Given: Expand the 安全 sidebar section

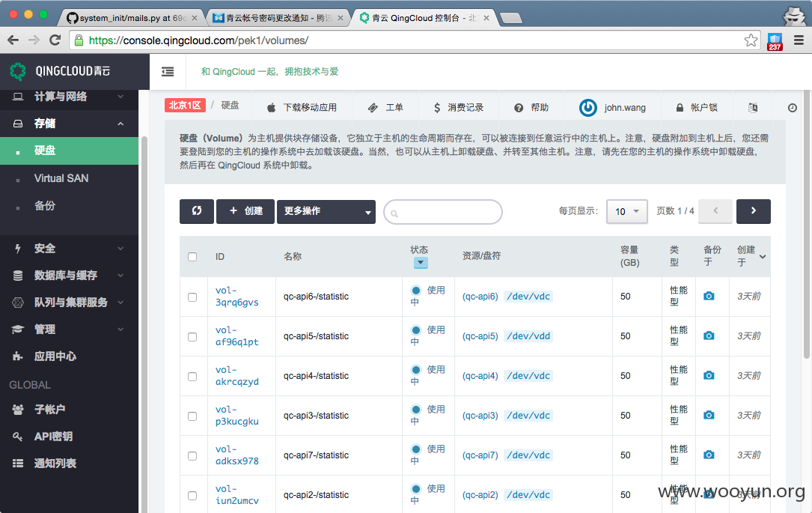Looking at the screenshot, I should click(x=70, y=248).
